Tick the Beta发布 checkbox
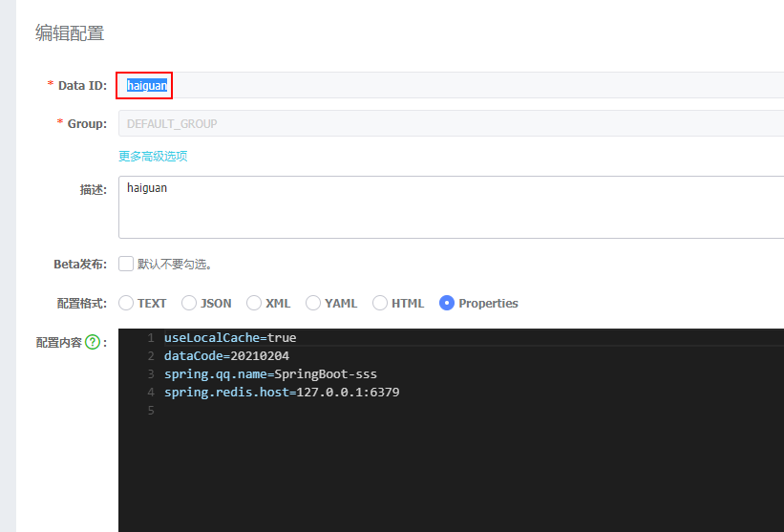Viewport: 784px width, 532px height. tap(126, 264)
